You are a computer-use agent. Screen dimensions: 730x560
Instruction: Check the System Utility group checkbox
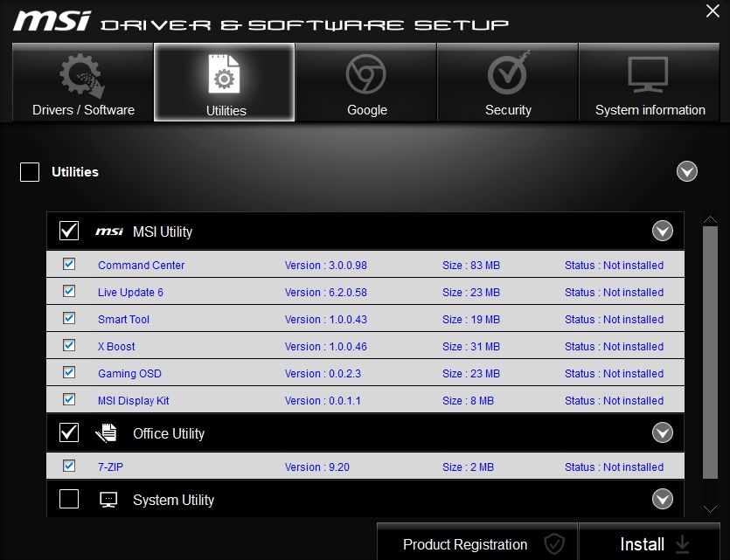(x=69, y=499)
